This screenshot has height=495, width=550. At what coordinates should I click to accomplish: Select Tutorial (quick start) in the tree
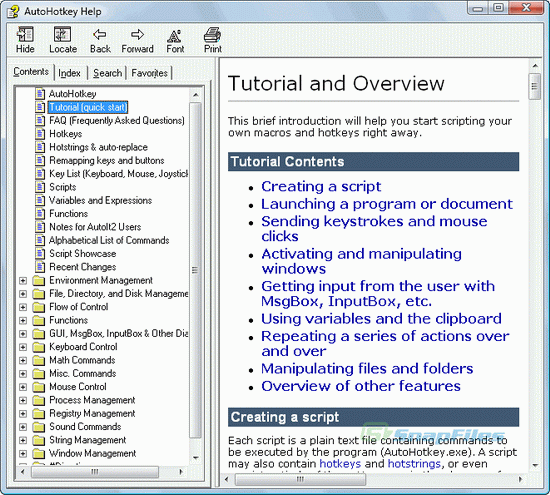coord(88,107)
